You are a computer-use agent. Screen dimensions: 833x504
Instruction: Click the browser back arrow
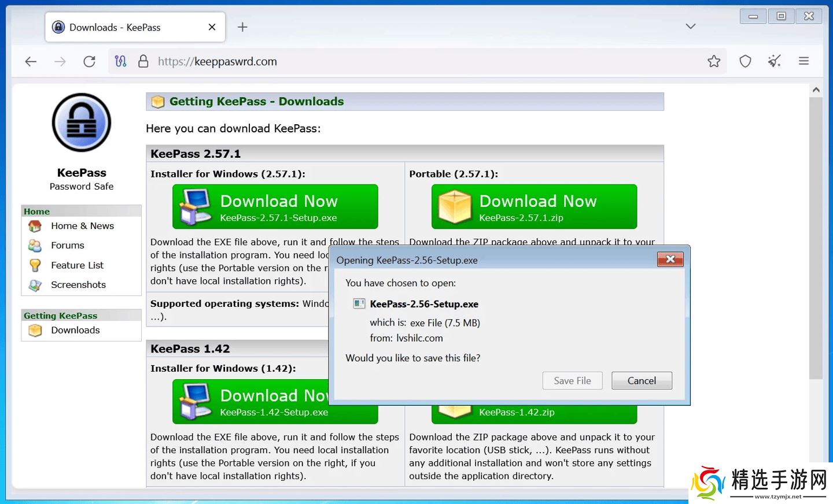tap(31, 61)
